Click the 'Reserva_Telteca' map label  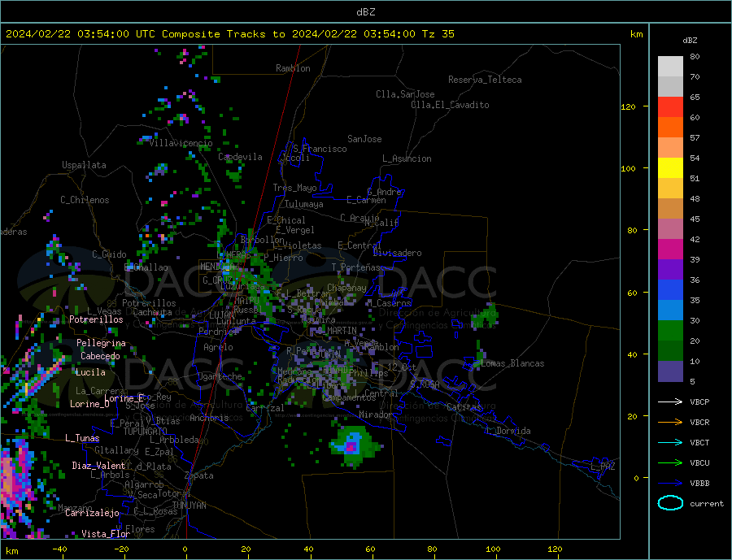[x=485, y=80]
